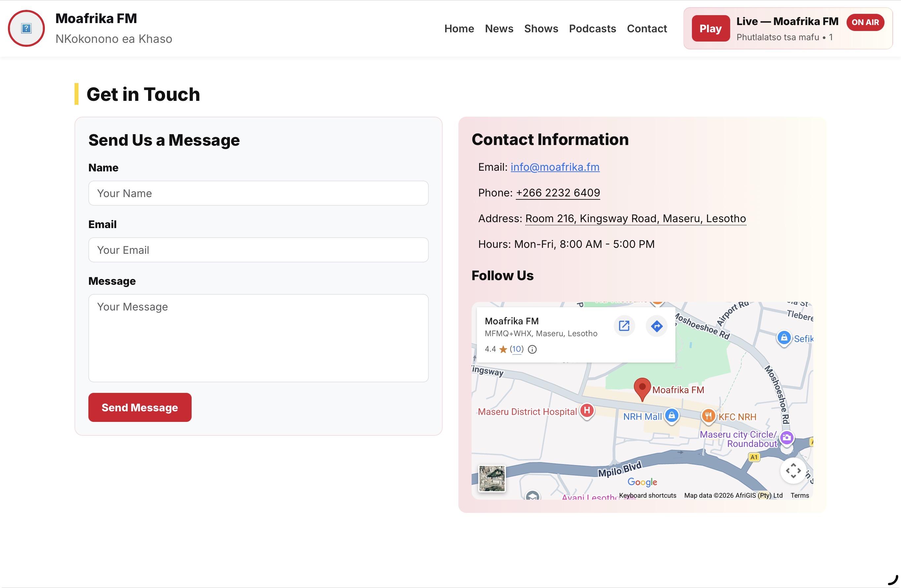Click the phone number link
Screen dimensions: 901x588
tap(558, 192)
